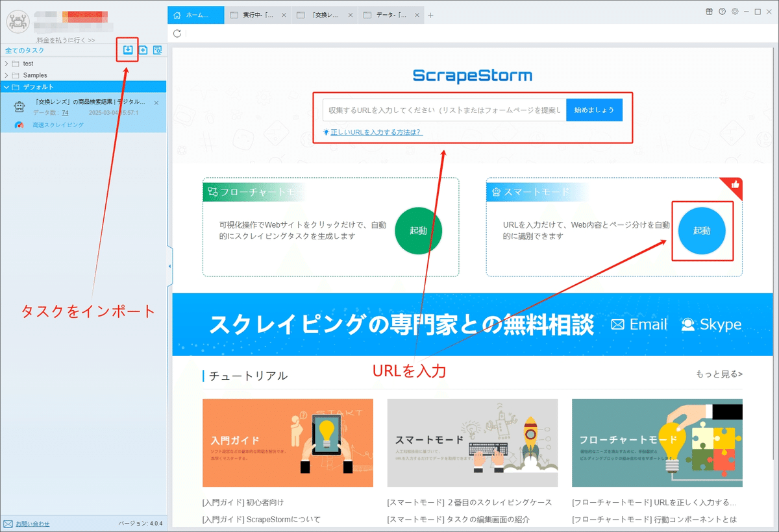Image resolution: width=779 pixels, height=532 pixels.
Task: Collapse the left sidebar with arrow handle
Action: (x=169, y=266)
